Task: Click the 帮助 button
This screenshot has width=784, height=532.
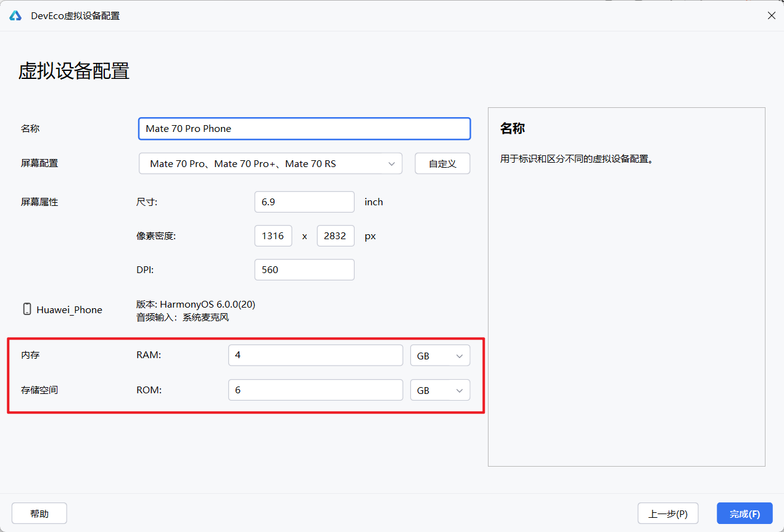Action: pyautogui.click(x=39, y=514)
